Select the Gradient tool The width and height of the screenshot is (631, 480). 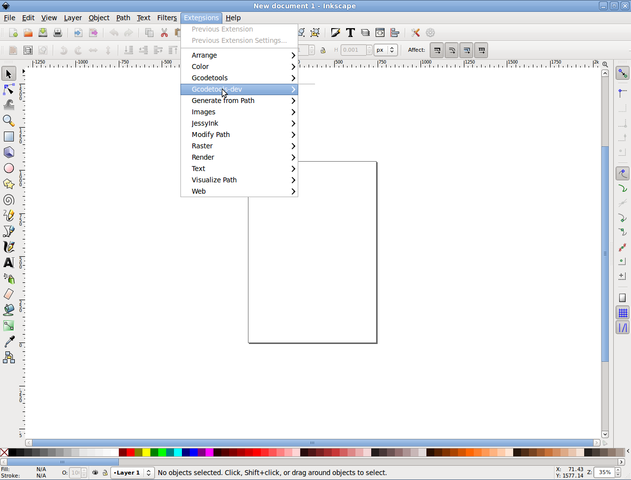[8, 325]
